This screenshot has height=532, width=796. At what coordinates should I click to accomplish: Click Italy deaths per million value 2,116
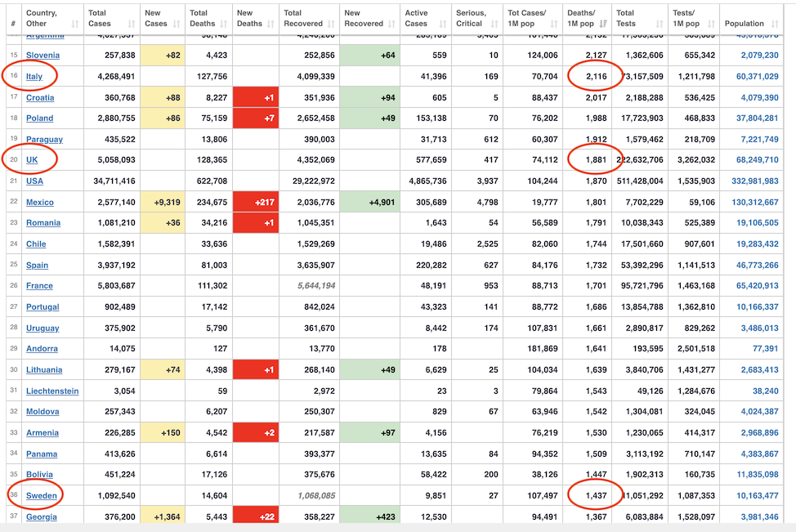click(x=596, y=77)
